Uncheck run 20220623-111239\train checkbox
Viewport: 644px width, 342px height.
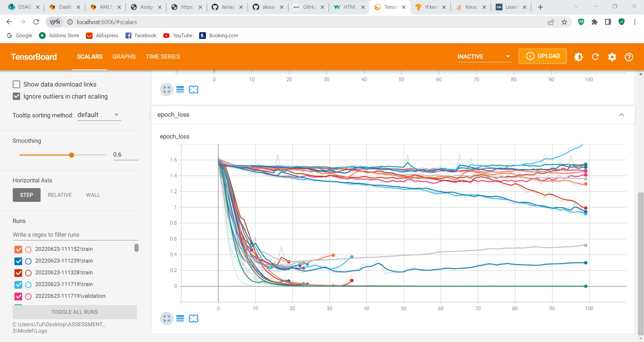click(x=18, y=261)
